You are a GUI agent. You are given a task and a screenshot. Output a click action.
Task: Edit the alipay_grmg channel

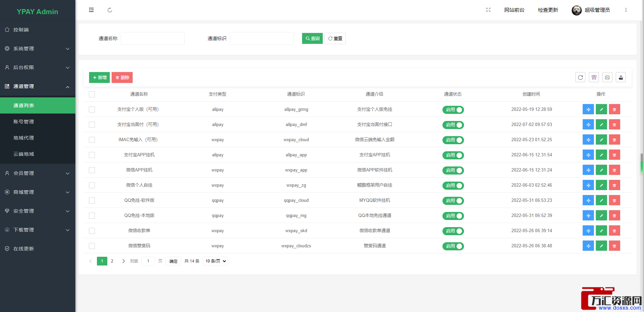pos(601,110)
